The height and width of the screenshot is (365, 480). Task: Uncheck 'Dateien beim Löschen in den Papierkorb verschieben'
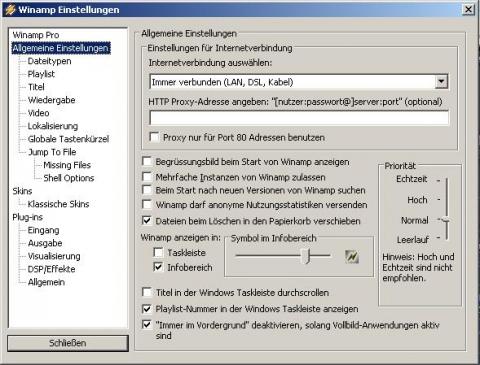[147, 221]
